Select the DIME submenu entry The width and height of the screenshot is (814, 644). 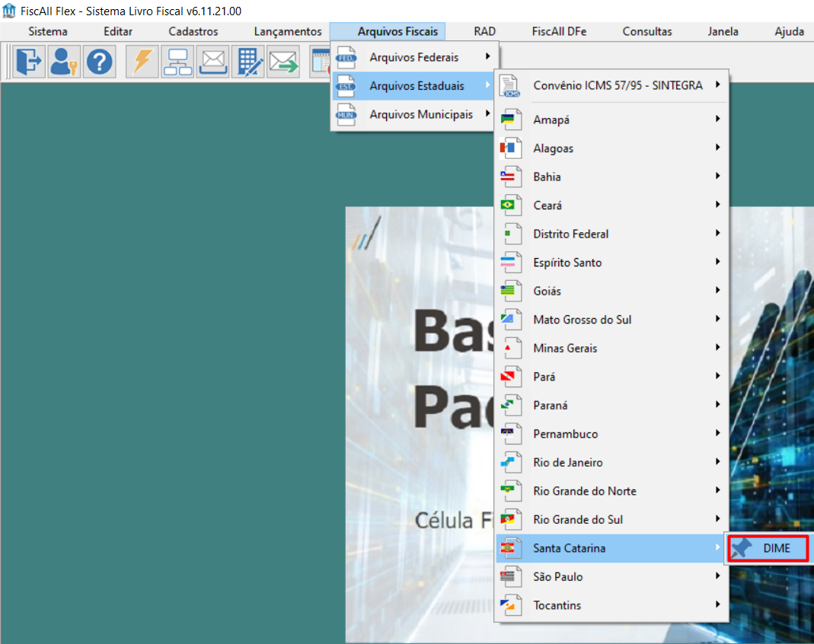pos(768,548)
